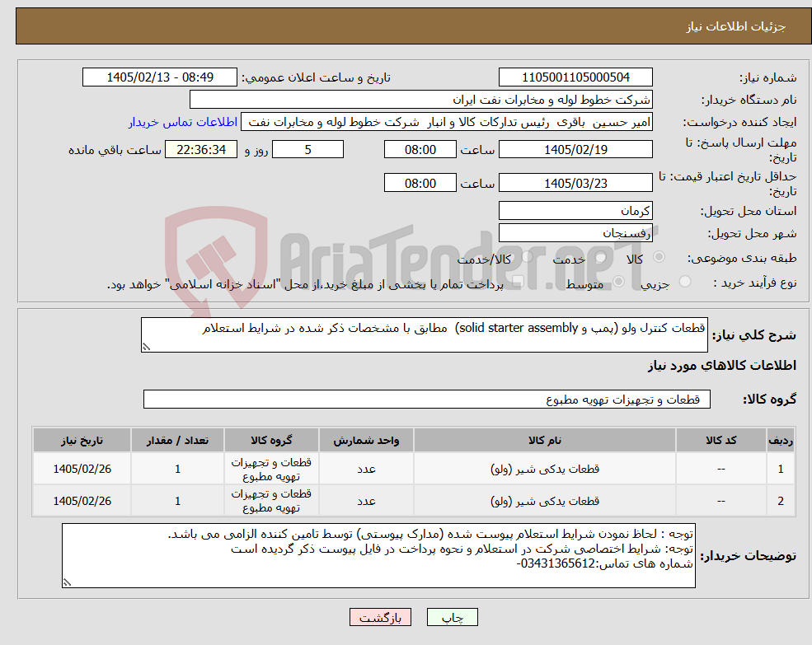
Task: Click the goods group field
Action: coord(427,400)
